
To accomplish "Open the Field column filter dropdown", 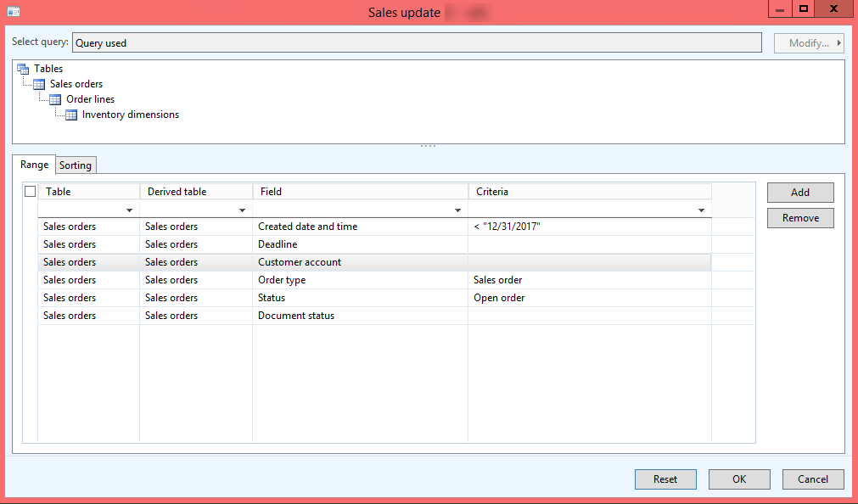I will [x=457, y=210].
